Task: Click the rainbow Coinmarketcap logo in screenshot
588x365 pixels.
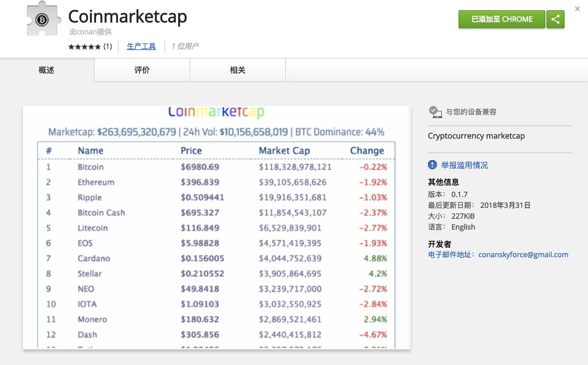Action: (x=216, y=112)
